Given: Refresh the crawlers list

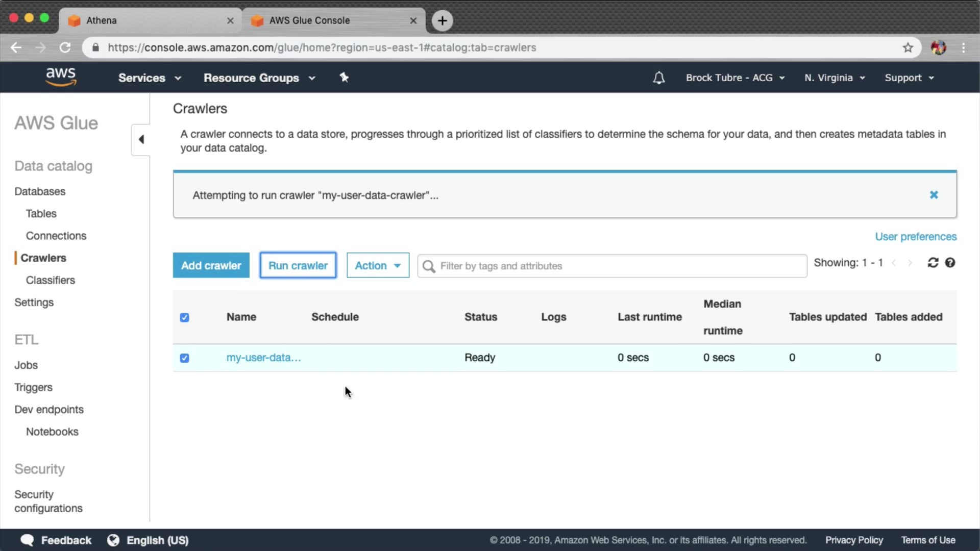Looking at the screenshot, I should 933,263.
